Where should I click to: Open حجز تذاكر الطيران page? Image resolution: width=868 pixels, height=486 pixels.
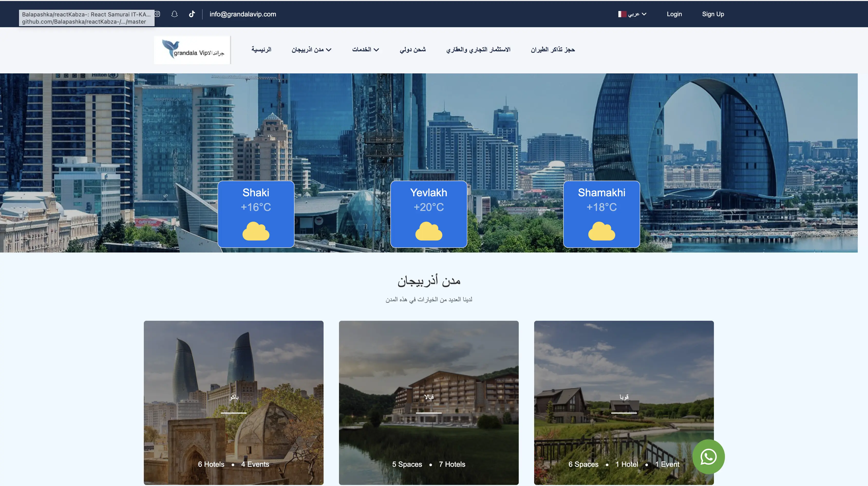pos(553,50)
